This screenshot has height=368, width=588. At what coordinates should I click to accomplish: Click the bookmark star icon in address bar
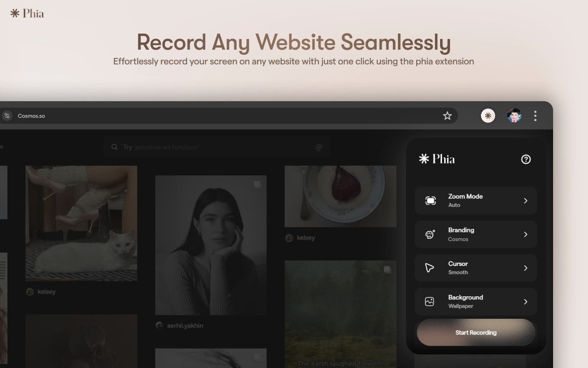click(447, 116)
